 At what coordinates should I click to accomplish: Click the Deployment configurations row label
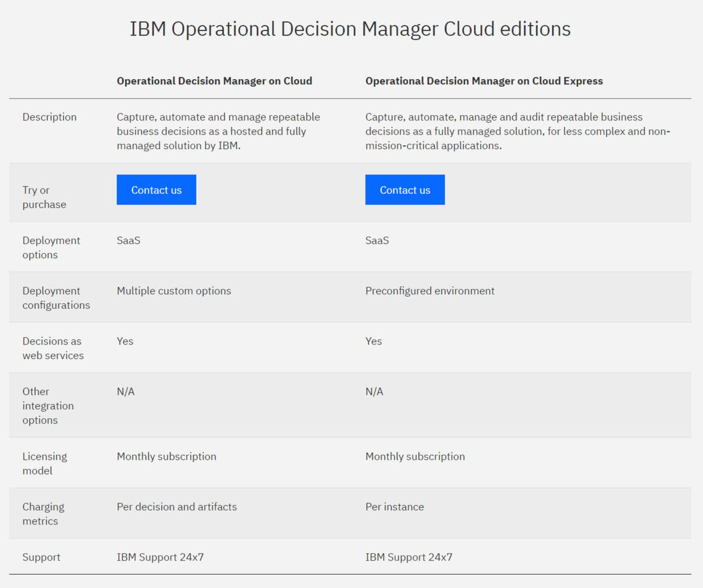click(x=56, y=297)
